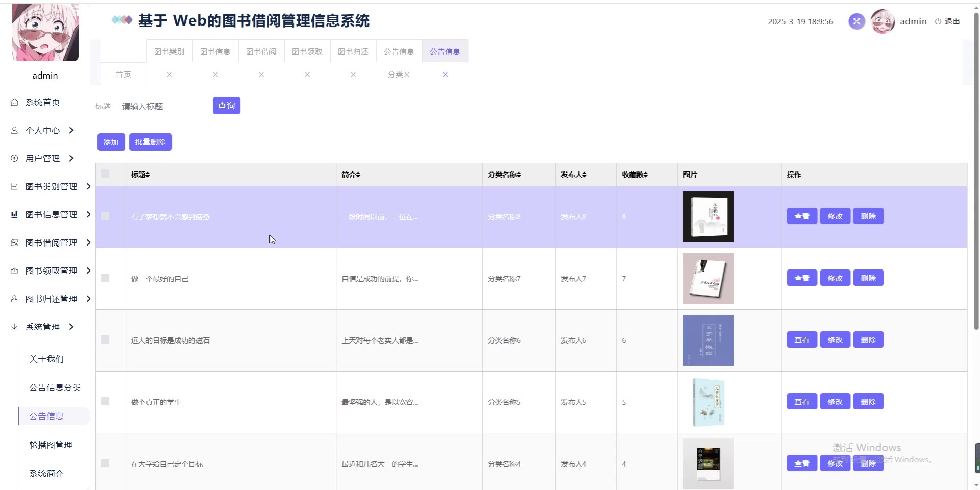Sort table by 收藏数 column arrow
Image resolution: width=980 pixels, height=490 pixels.
(x=645, y=175)
